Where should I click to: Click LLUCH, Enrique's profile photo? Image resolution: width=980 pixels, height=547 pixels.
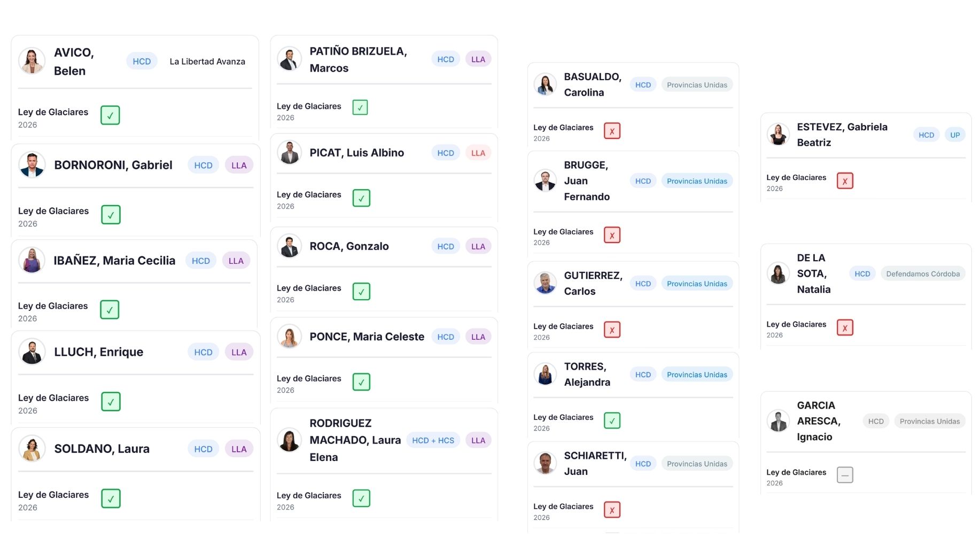click(x=32, y=352)
